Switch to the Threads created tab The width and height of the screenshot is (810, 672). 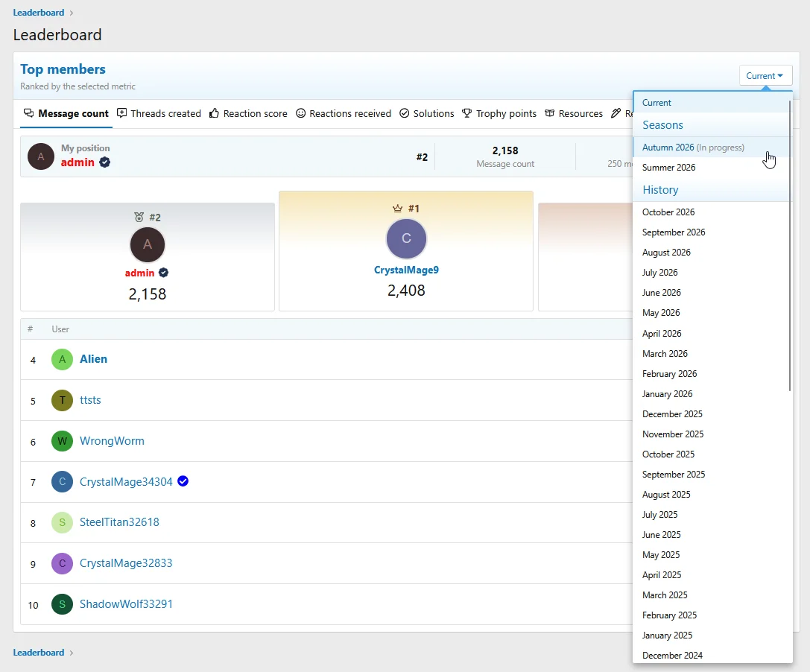pos(159,114)
